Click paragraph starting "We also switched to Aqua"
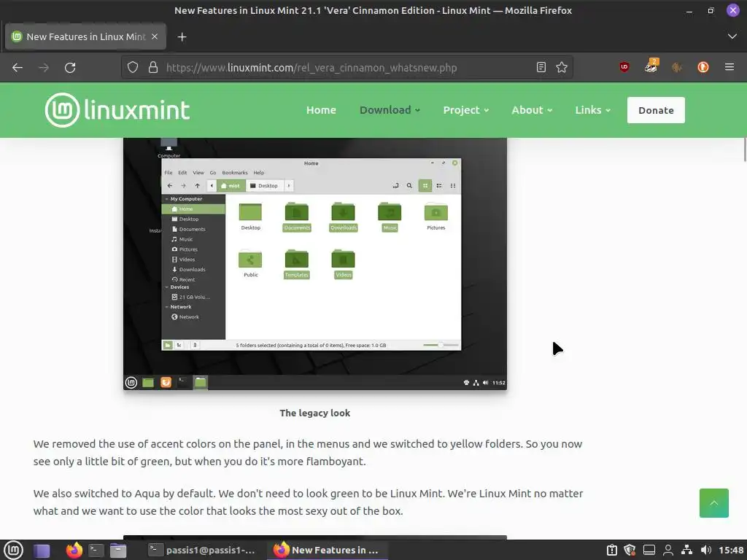The image size is (747, 560). (309, 502)
